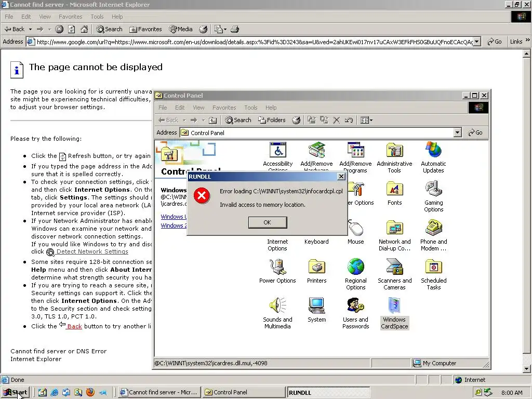Screen dimensions: 532x399
Task: Click OK in the RUNDLL error dialog
Action: point(268,222)
